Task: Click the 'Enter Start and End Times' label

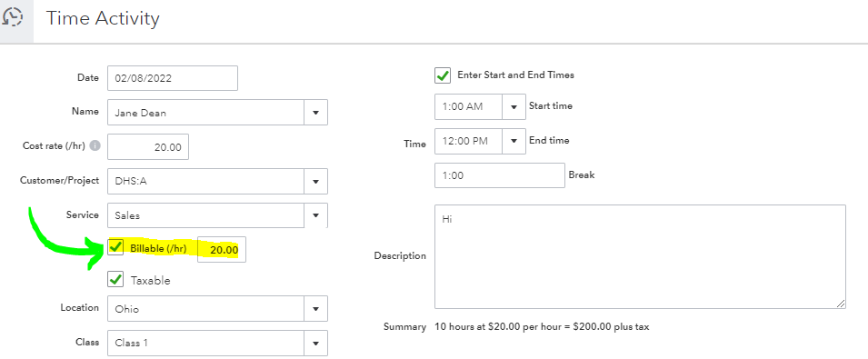Action: tap(516, 75)
